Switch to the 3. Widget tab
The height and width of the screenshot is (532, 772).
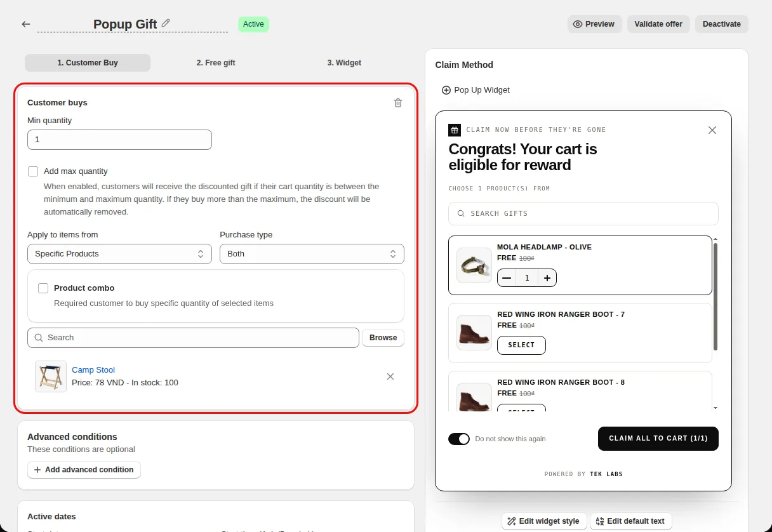344,63
